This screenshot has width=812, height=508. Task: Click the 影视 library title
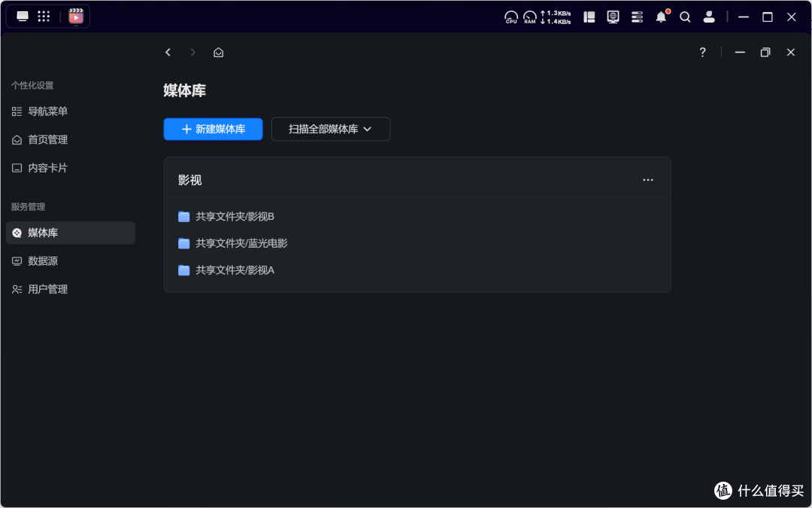(190, 180)
